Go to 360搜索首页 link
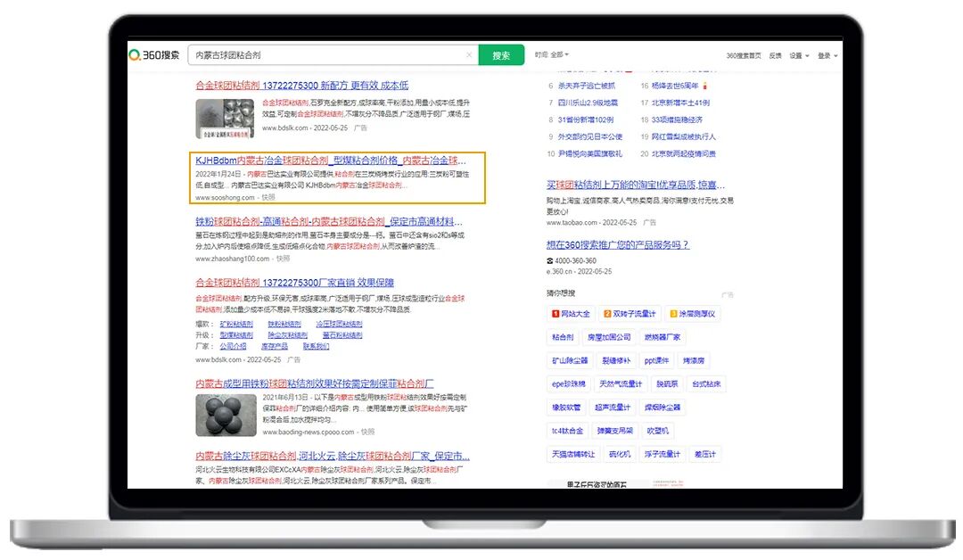Image resolution: width=963 pixels, height=560 pixels. pyautogui.click(x=743, y=55)
